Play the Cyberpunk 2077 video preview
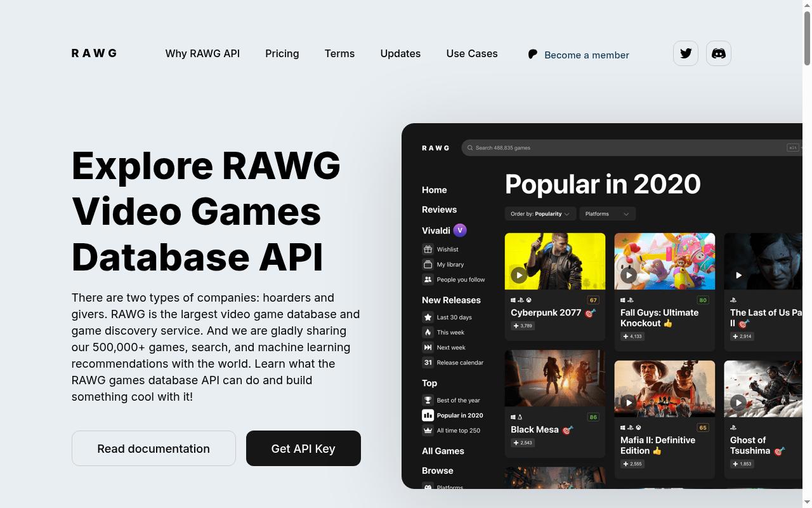This screenshot has width=812, height=508. pos(519,275)
